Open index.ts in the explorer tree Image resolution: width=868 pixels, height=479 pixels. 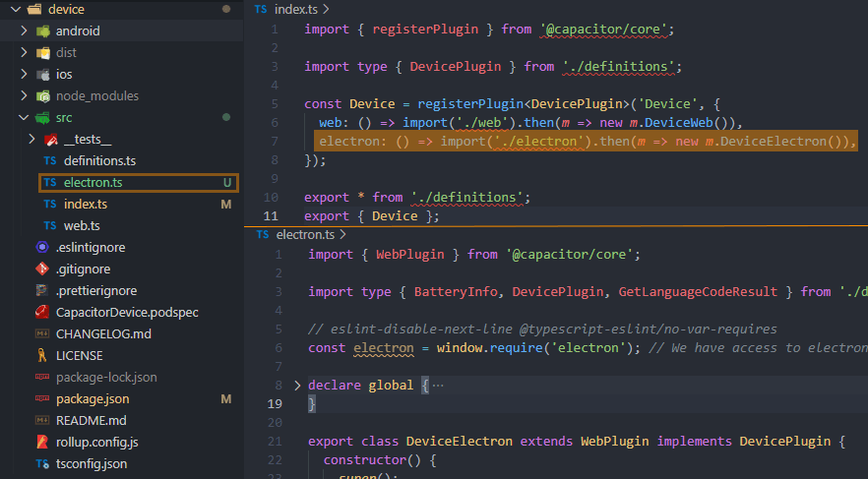(x=86, y=204)
